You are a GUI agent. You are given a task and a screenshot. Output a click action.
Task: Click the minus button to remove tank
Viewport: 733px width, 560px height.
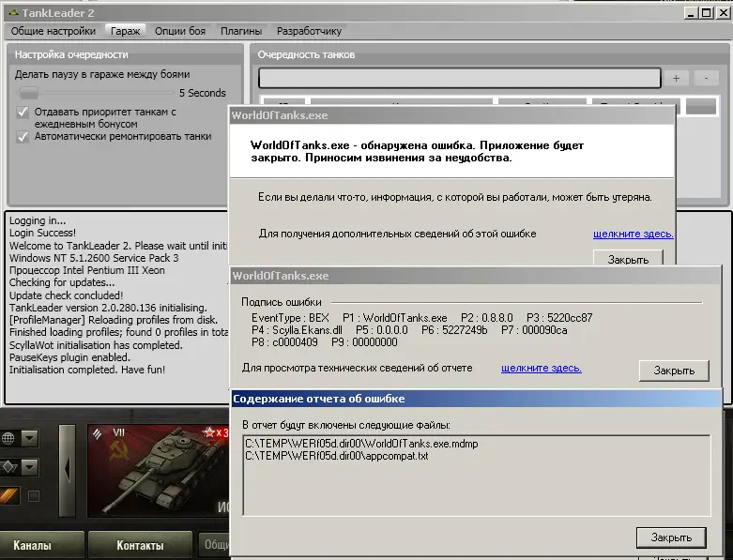(706, 78)
